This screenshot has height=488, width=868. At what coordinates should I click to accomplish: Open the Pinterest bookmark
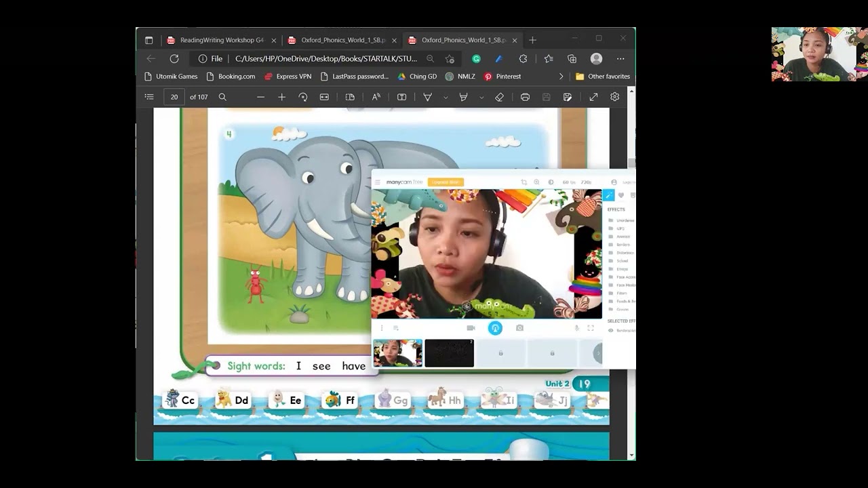502,77
